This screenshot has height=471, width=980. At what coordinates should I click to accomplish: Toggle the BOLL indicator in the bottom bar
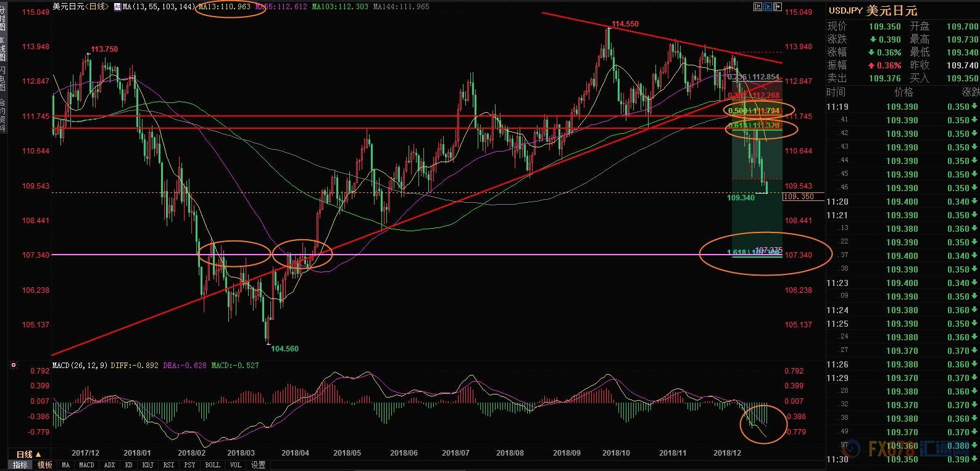tap(212, 465)
